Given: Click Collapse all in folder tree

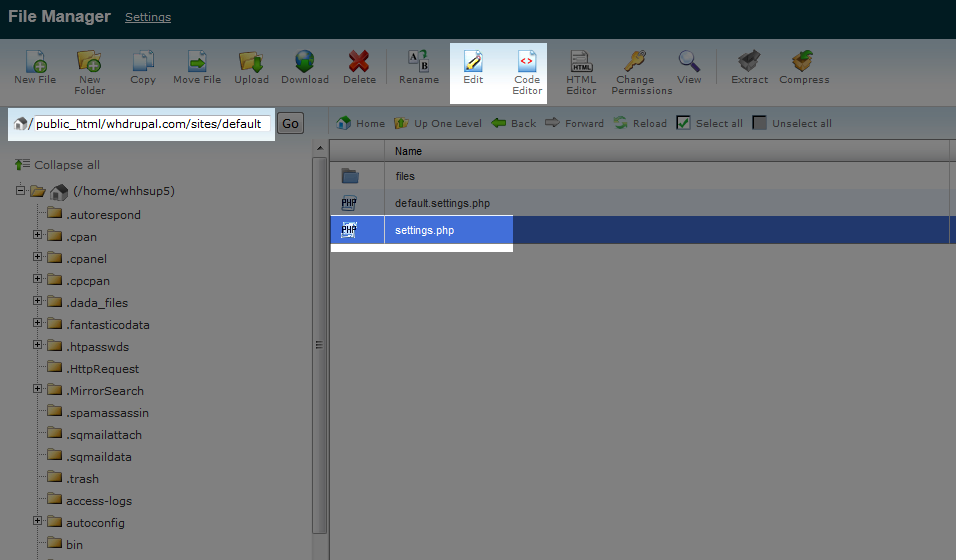Looking at the screenshot, I should coord(58,165).
